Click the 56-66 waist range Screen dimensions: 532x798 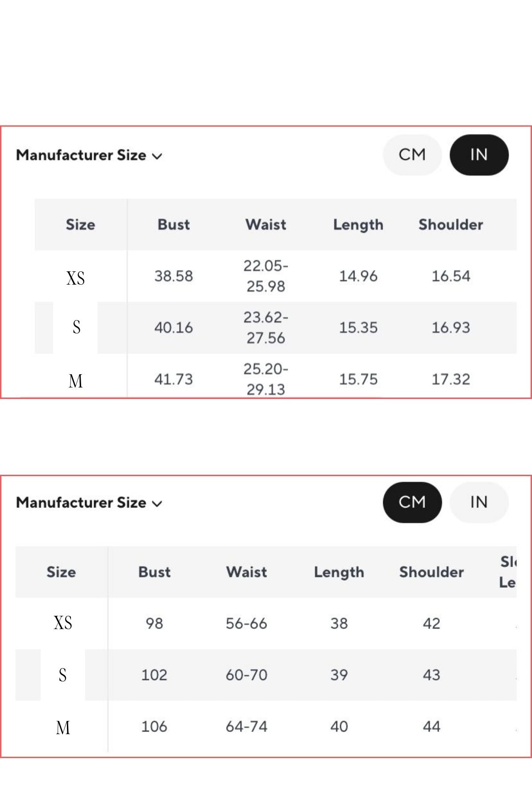coord(246,624)
